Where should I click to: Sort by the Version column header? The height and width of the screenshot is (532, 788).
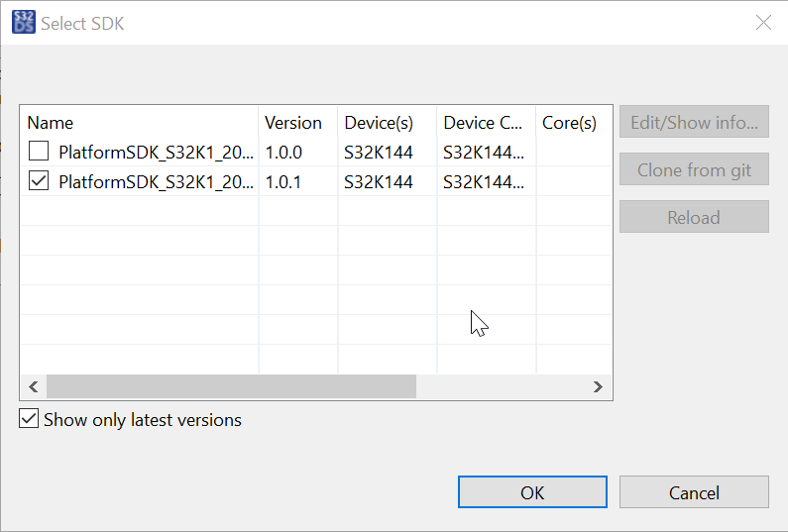(x=298, y=123)
